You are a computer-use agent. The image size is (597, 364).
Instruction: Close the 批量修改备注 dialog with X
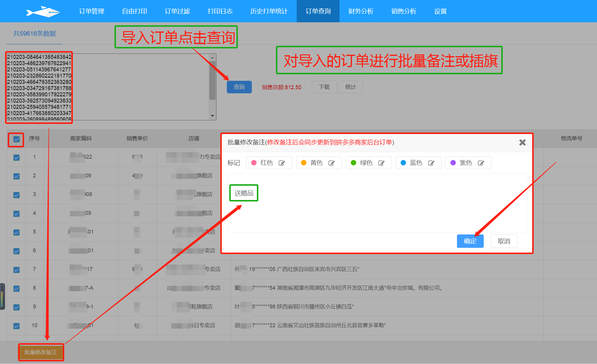click(522, 142)
